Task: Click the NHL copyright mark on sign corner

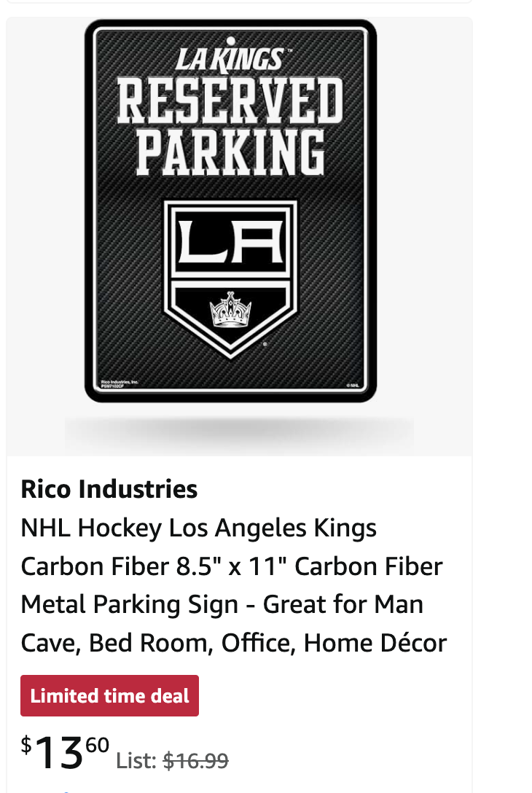Action: point(353,385)
